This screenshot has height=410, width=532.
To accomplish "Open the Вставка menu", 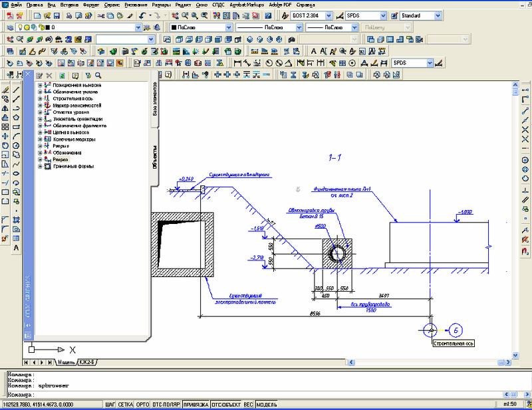I will (69, 5).
